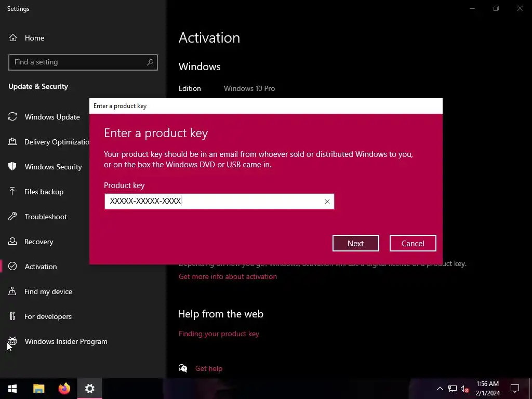This screenshot has height=399, width=532.
Task: Click the Home house icon
Action: tap(13, 37)
